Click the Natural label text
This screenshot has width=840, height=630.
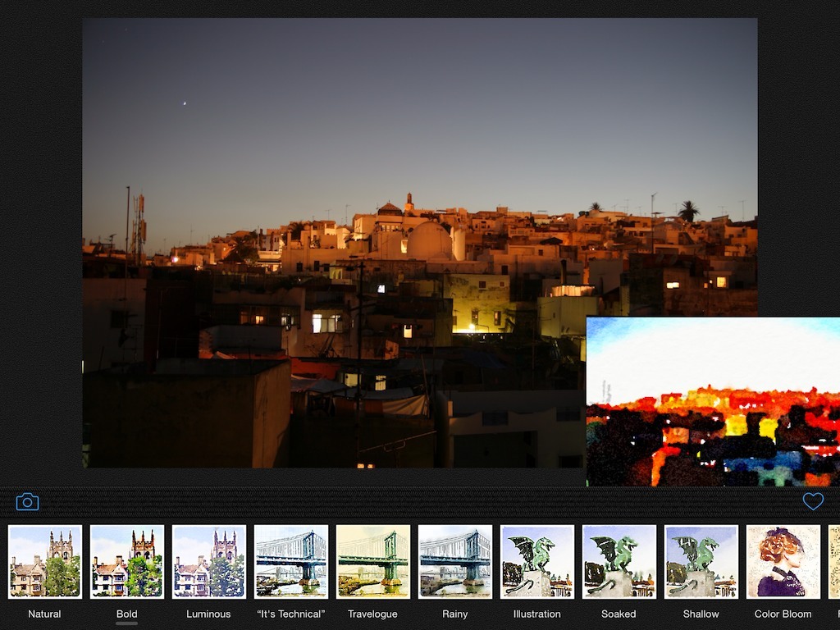click(x=44, y=614)
